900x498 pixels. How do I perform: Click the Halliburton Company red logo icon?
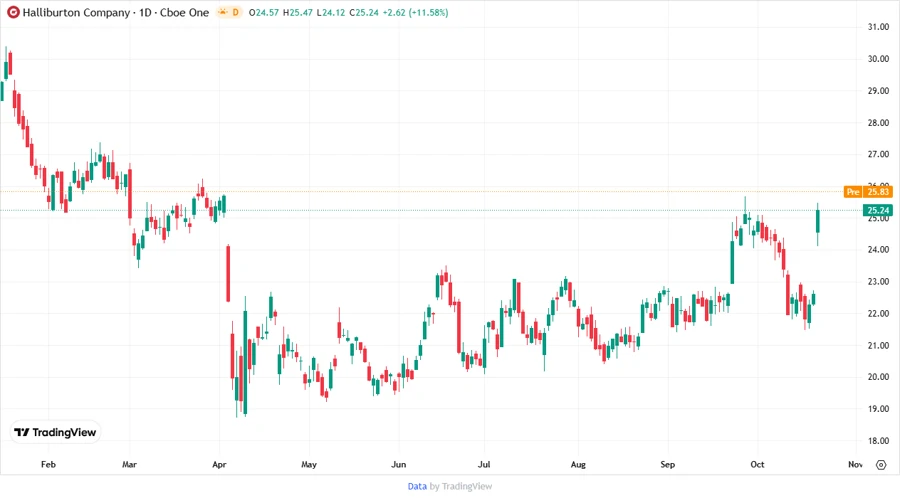tap(13, 12)
